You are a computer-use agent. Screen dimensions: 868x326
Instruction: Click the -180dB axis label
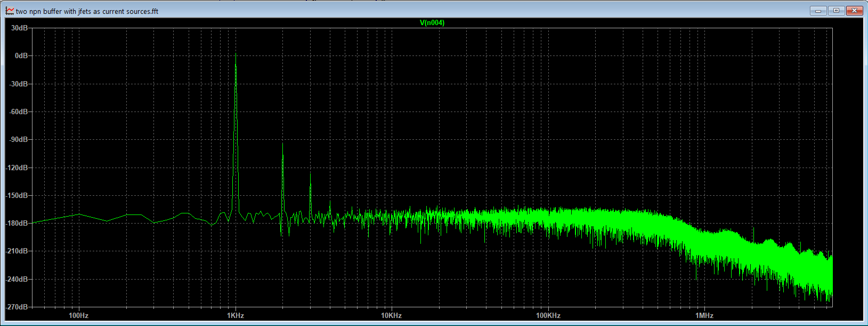pos(17,223)
